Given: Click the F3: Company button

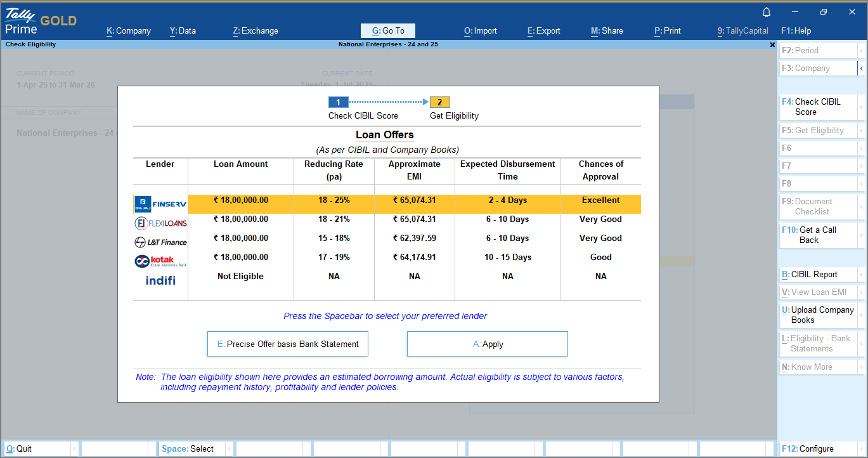Looking at the screenshot, I should pyautogui.click(x=819, y=68).
